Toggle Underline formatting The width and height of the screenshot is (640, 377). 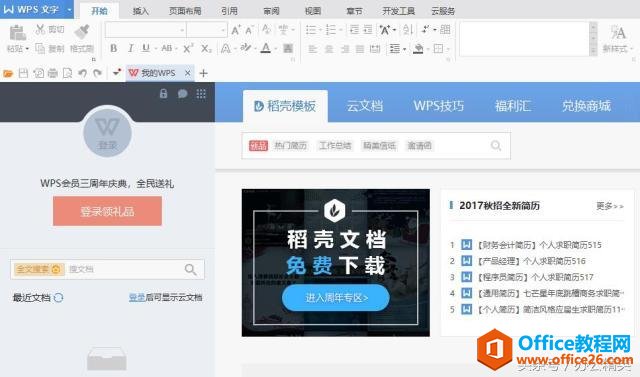point(146,48)
